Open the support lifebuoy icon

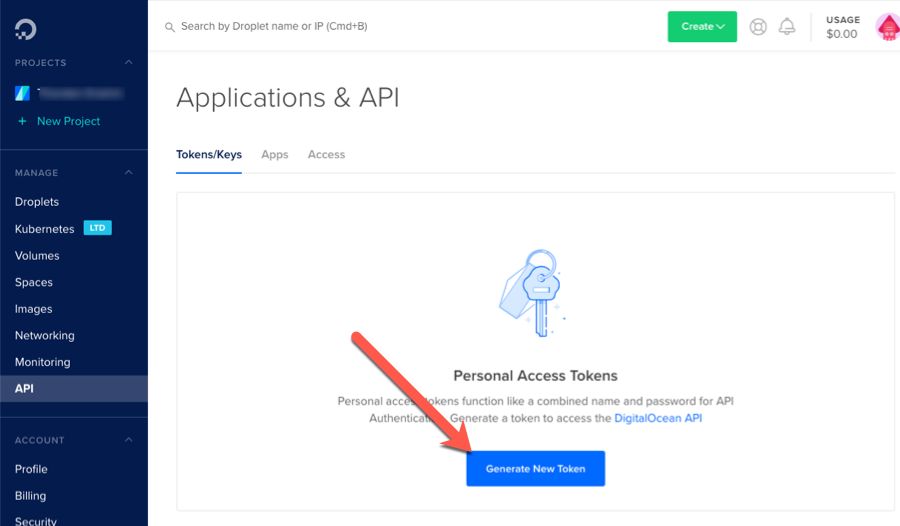[x=758, y=26]
